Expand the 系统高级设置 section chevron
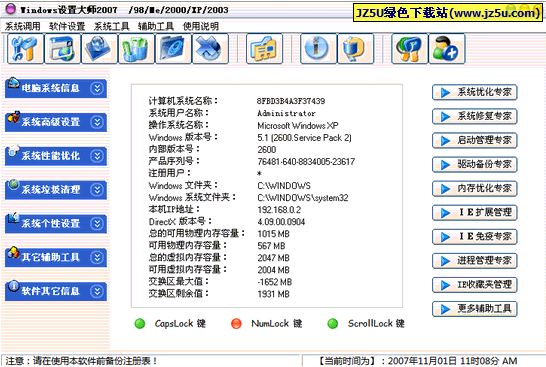This screenshot has width=546, height=367. [x=97, y=122]
